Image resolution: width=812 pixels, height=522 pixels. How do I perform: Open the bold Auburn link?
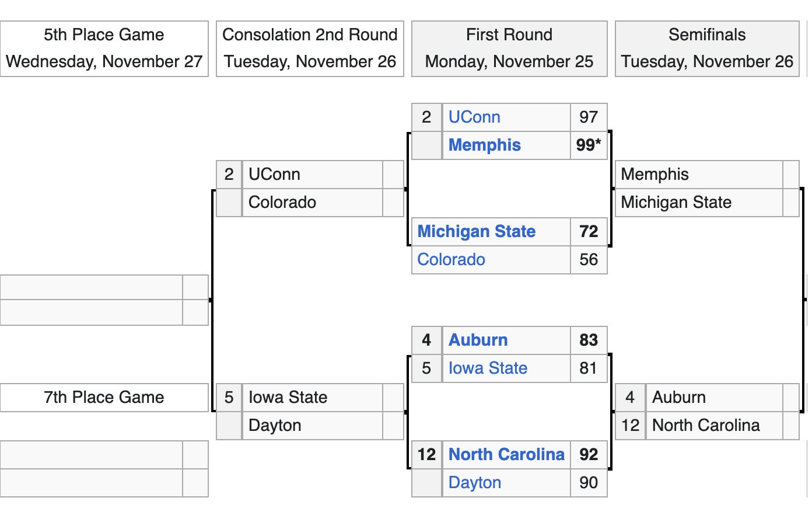tap(478, 340)
